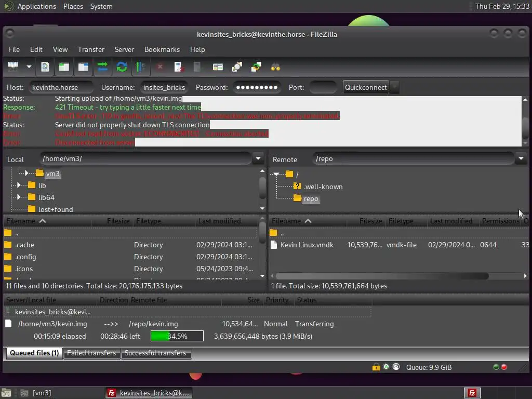Viewport: 532px width, 399px height.
Task: Open the Server menu
Action: pos(124,49)
